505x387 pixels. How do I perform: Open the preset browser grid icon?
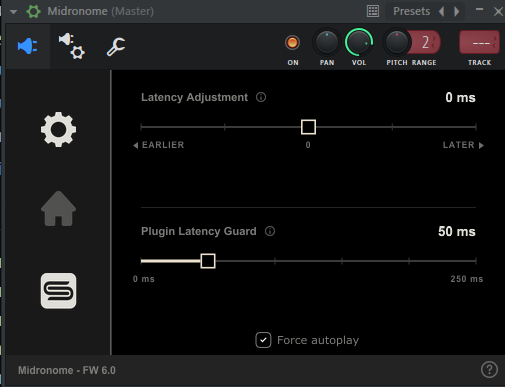coord(373,11)
